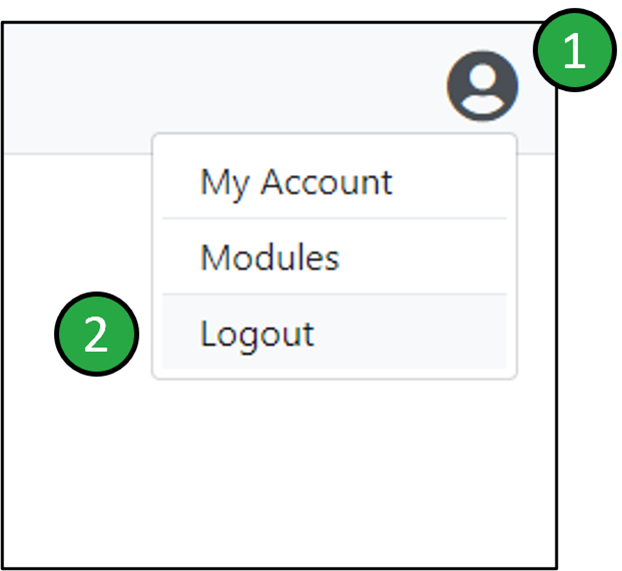Click the circled number 1 near the avatar
This screenshot has height=571, width=622.
tap(573, 52)
